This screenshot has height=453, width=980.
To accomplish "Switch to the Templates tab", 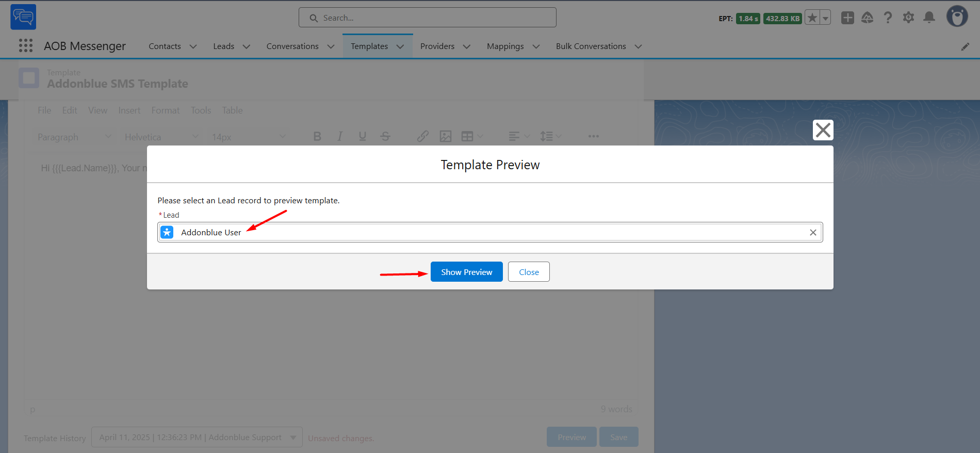I will click(x=369, y=46).
